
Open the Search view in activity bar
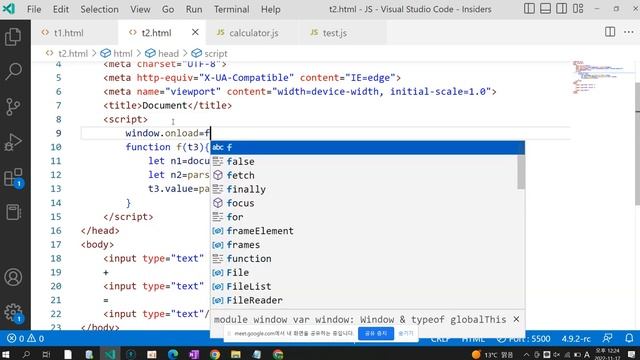pos(13,71)
